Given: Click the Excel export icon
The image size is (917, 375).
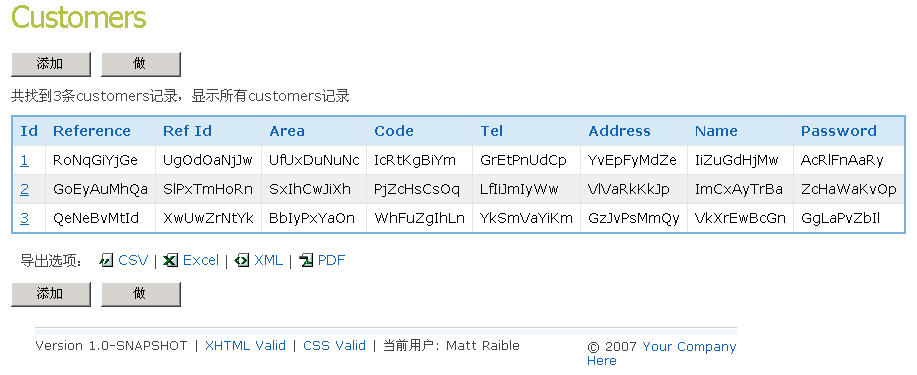Looking at the screenshot, I should click(170, 260).
